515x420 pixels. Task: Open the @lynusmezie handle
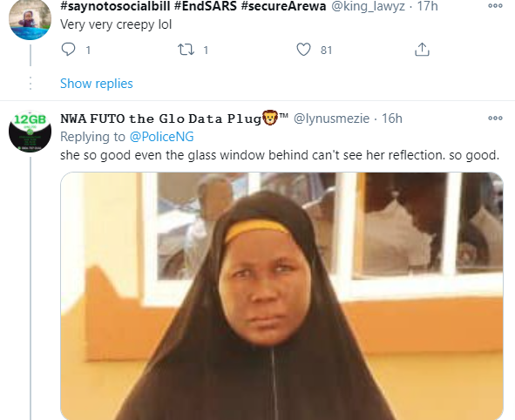click(331, 119)
